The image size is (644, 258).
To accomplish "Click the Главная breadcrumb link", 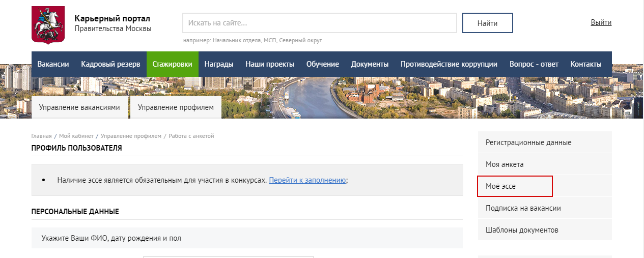I will click(x=41, y=136).
